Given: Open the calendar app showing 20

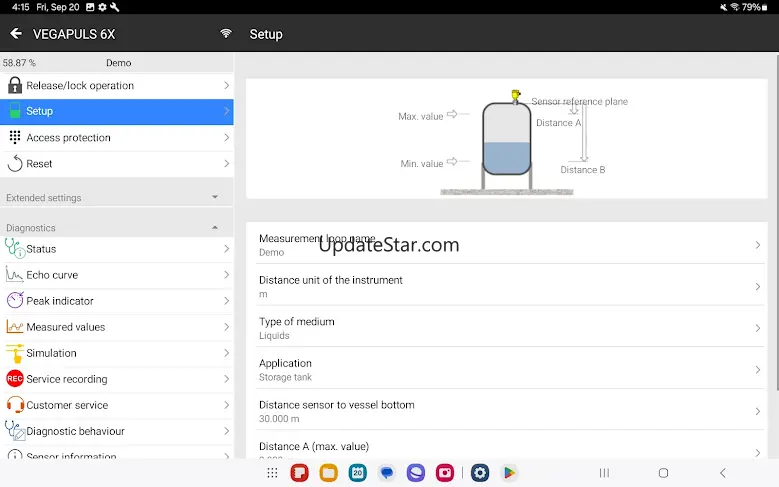Looking at the screenshot, I should (x=358, y=473).
